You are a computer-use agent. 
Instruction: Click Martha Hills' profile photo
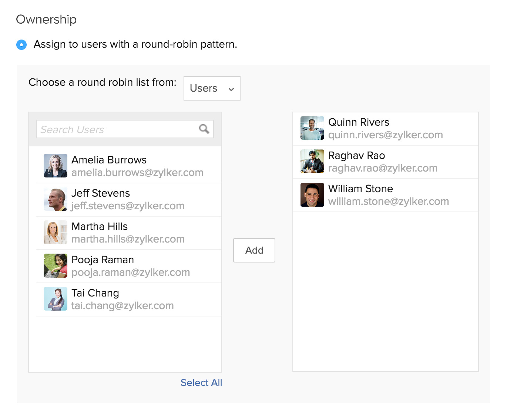click(x=56, y=232)
